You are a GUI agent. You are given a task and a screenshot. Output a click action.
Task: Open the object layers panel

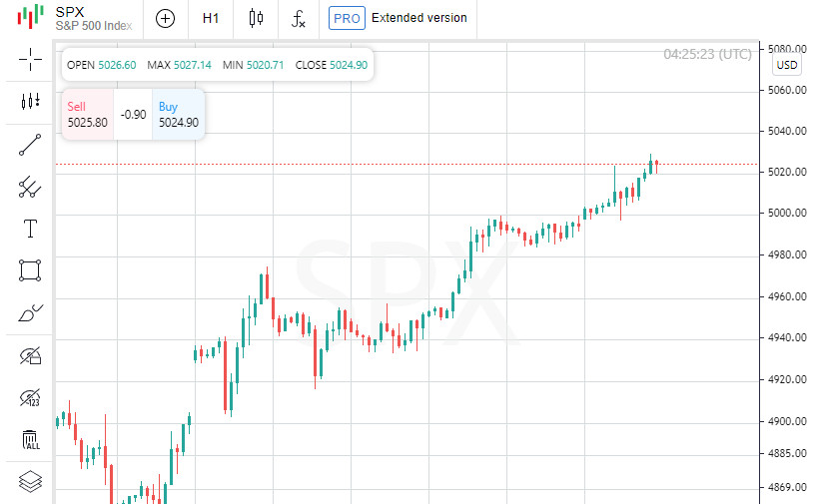30,481
